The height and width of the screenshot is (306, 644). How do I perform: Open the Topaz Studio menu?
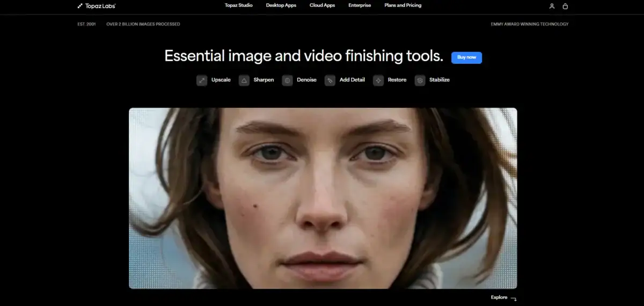239,5
